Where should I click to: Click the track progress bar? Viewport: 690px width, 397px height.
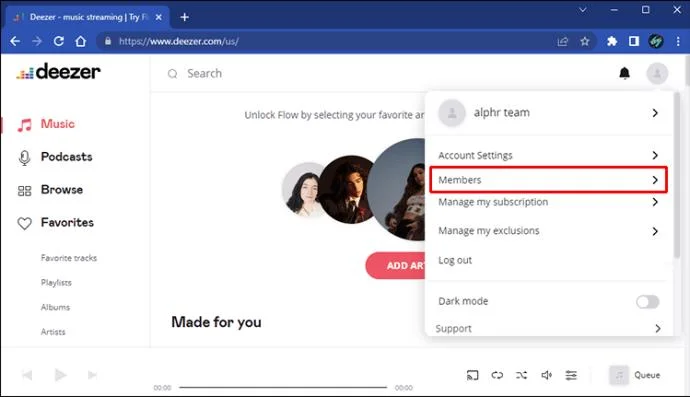(283, 387)
